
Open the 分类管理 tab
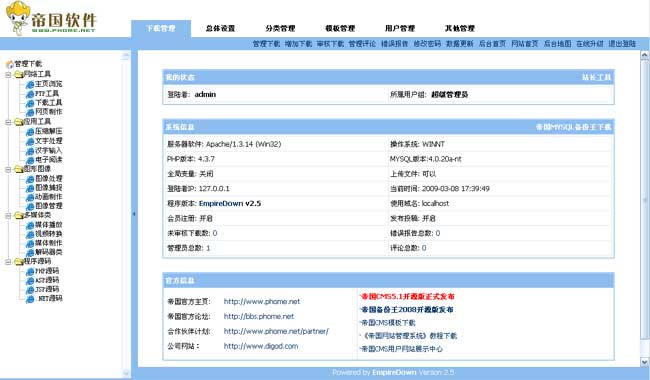tap(280, 29)
